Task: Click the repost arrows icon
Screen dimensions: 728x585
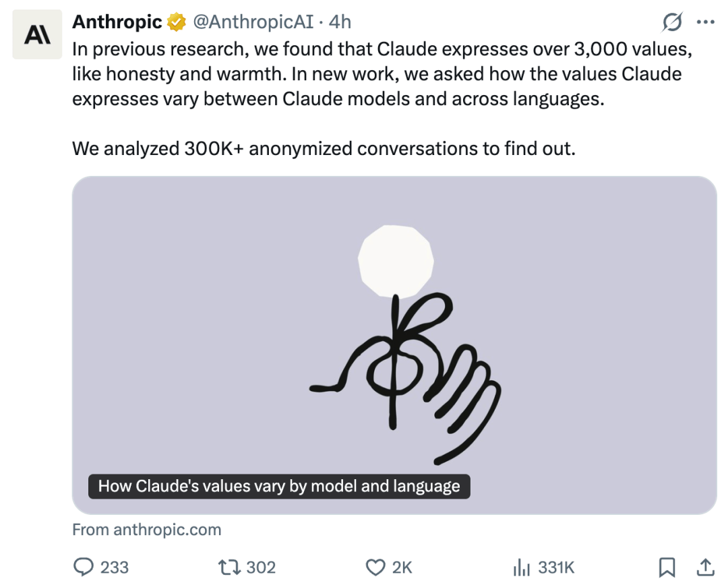Action: point(229,567)
